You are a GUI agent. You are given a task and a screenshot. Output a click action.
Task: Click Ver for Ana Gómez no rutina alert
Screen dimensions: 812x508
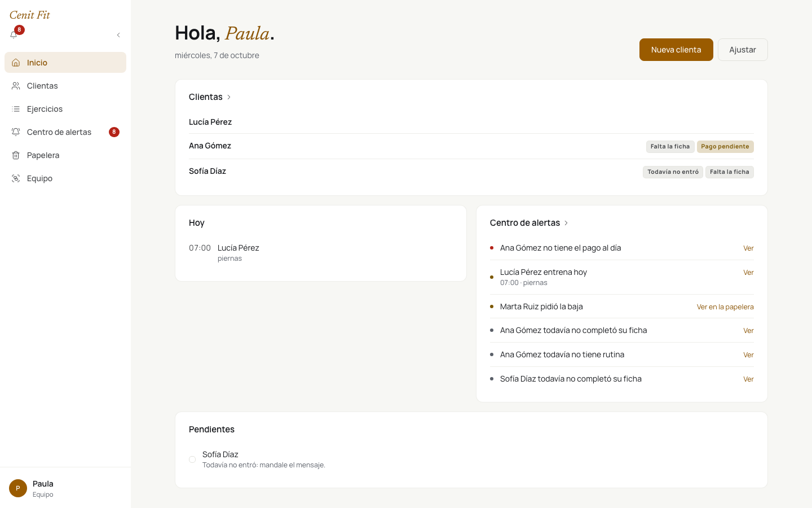tap(748, 355)
